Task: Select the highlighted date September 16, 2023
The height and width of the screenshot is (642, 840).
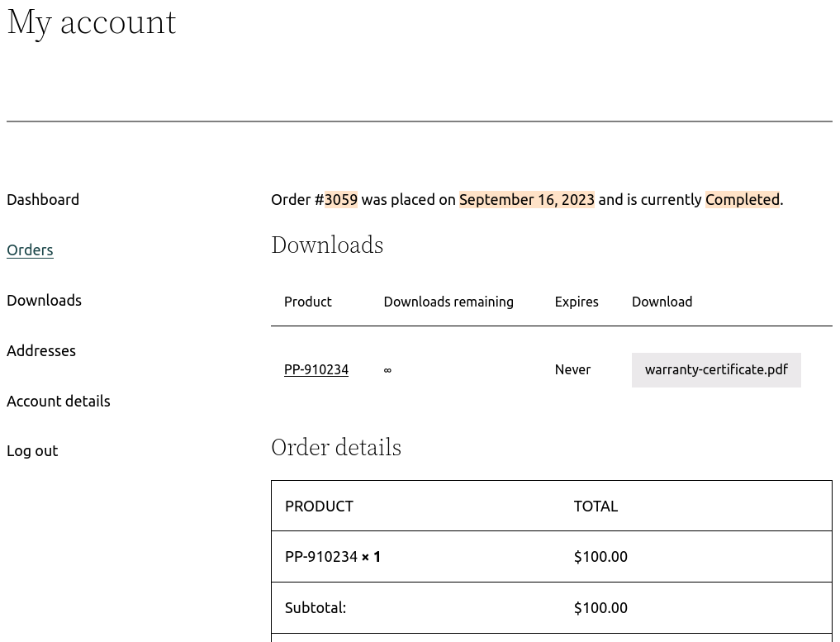Action: [x=526, y=199]
